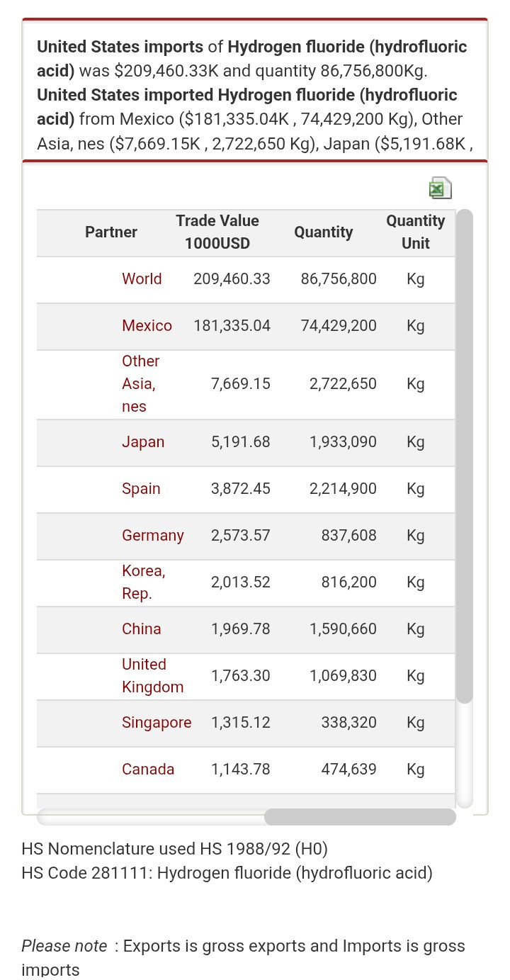Open the United Kingdom partner link
Viewport: 510px width, 980px height.
tap(153, 675)
